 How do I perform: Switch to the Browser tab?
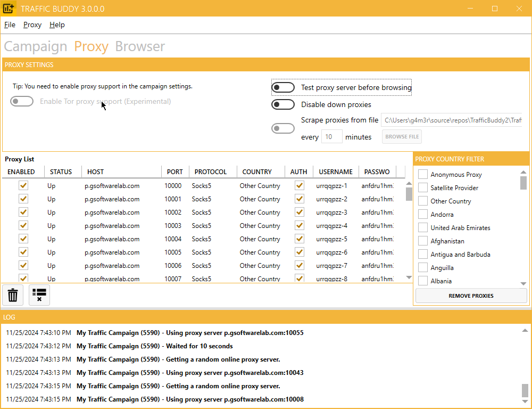tap(140, 46)
